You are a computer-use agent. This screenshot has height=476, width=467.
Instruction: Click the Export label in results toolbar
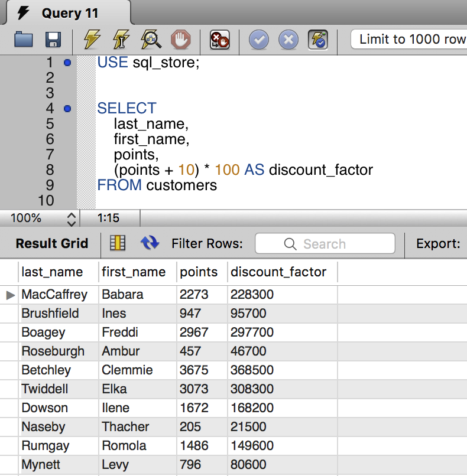pos(438,243)
